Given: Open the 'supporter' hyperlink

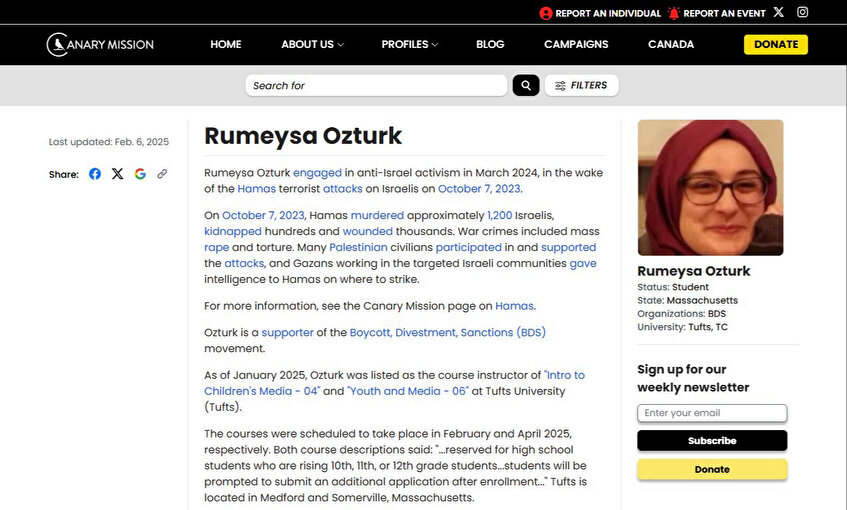Looking at the screenshot, I should (x=287, y=333).
